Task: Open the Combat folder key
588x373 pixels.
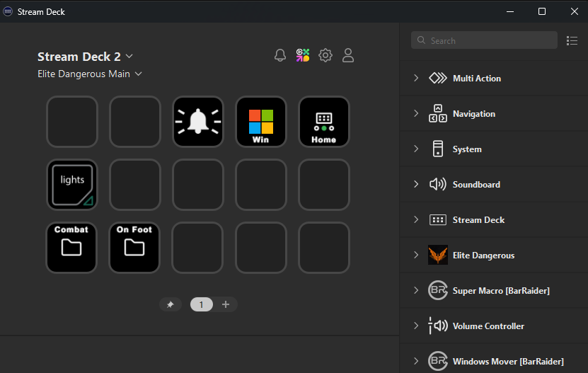Action: tap(71, 248)
